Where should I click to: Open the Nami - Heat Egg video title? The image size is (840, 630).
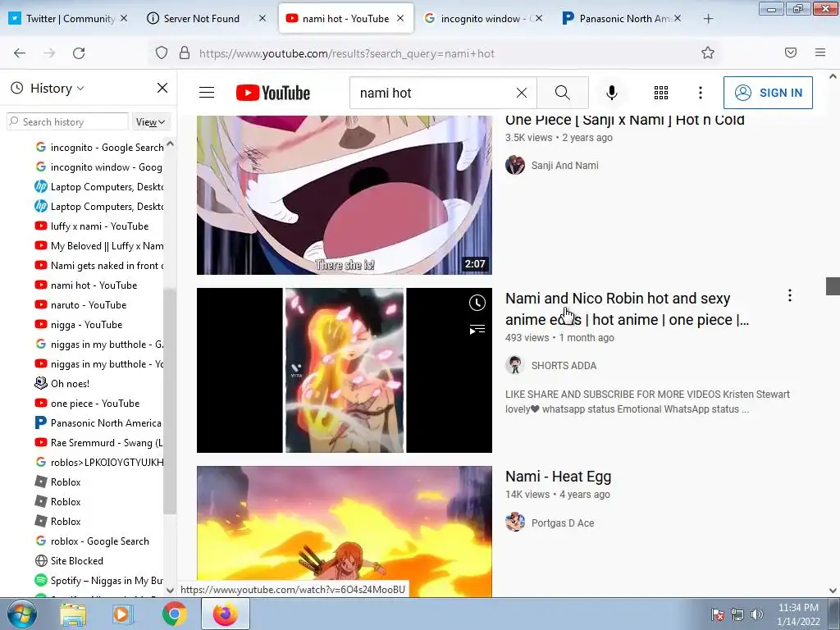pyautogui.click(x=558, y=477)
